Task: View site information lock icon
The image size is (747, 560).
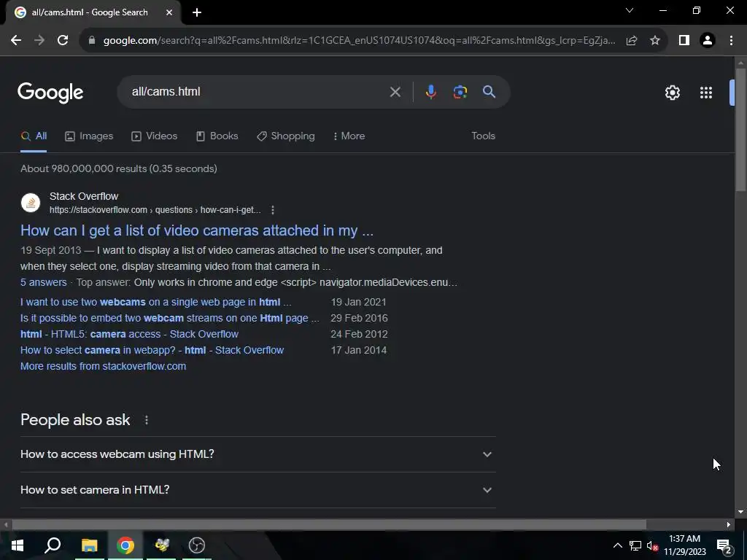Action: (x=92, y=41)
